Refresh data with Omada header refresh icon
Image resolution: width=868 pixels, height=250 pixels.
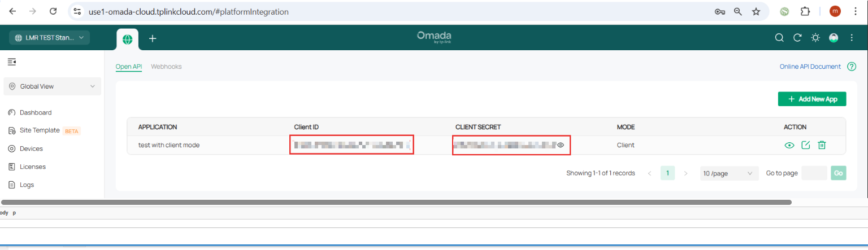(797, 38)
